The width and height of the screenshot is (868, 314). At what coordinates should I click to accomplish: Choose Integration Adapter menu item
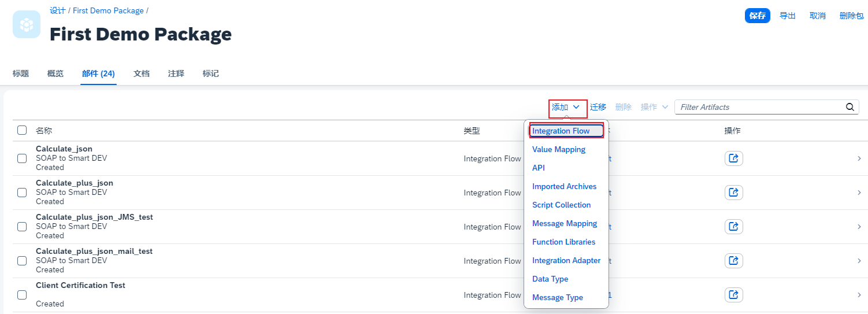click(566, 261)
